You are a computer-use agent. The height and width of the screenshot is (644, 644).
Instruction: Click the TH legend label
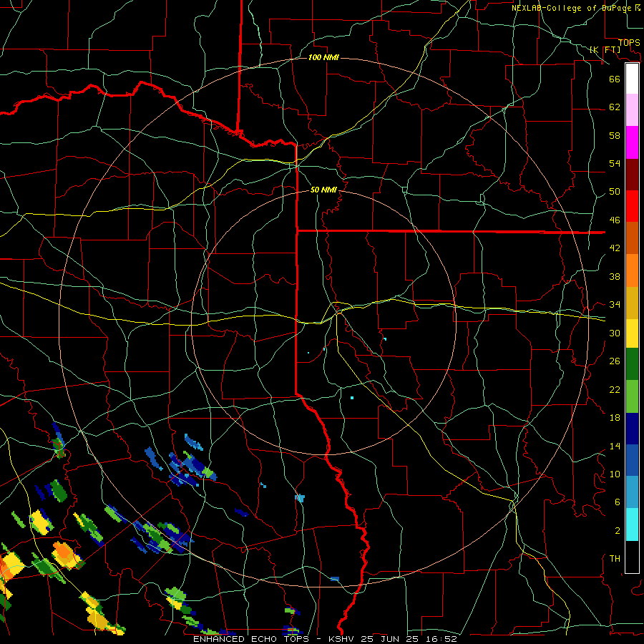615,559
